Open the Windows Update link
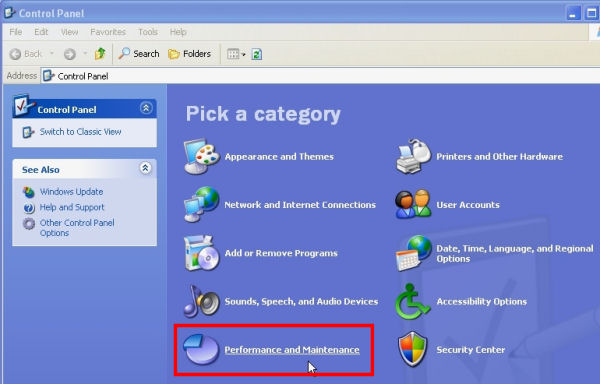Image resolution: width=600 pixels, height=384 pixels. (x=72, y=192)
